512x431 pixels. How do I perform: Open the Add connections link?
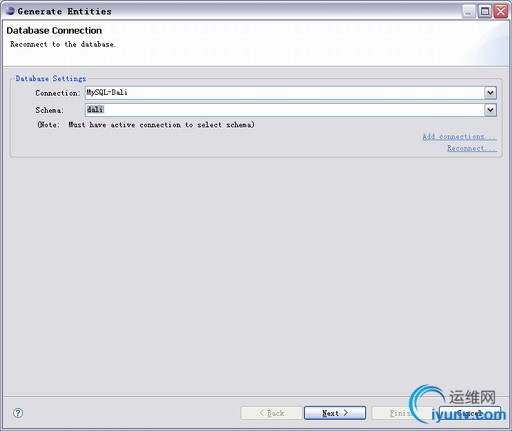(x=459, y=136)
